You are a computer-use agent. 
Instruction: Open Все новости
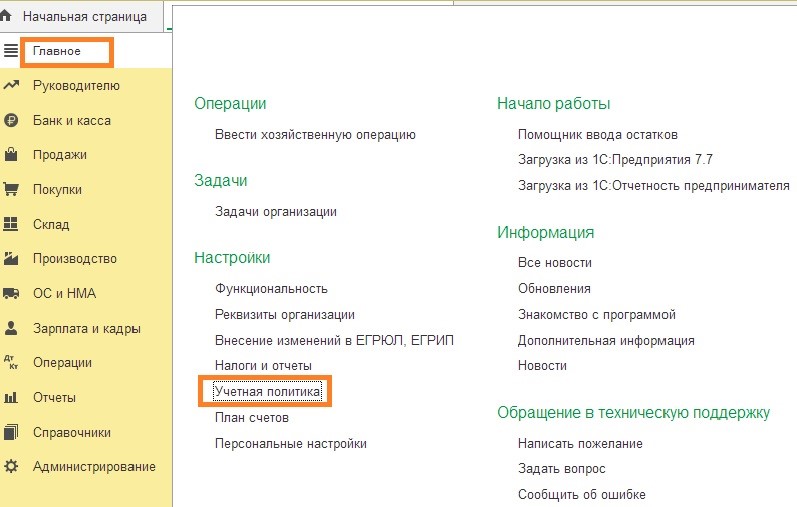(555, 263)
